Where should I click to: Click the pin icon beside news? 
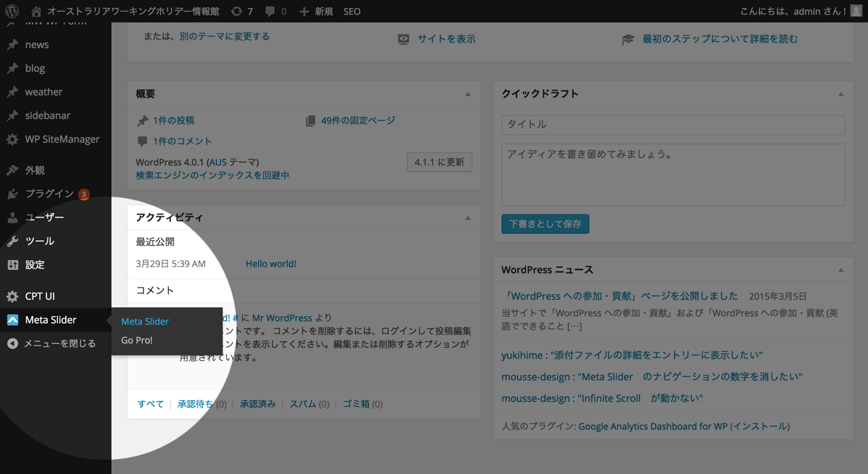pos(12,45)
